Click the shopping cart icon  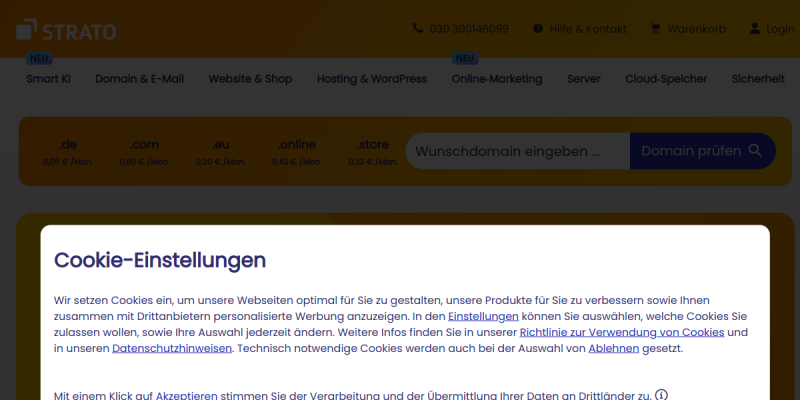click(656, 29)
